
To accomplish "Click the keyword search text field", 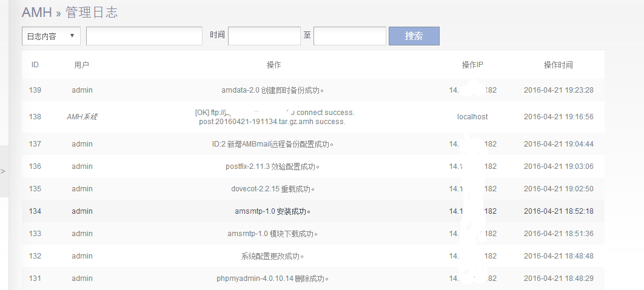I will click(144, 36).
